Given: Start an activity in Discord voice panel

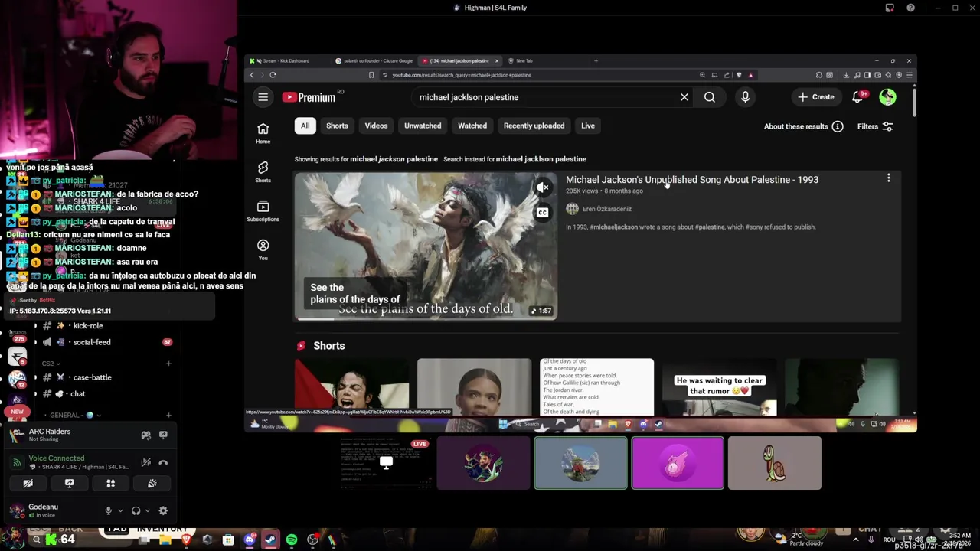Looking at the screenshot, I should (x=110, y=483).
